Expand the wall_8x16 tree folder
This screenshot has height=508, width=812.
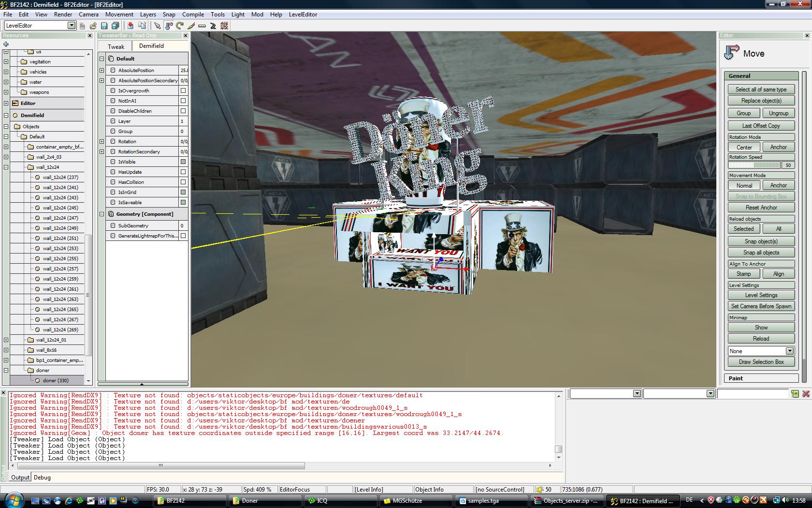(x=6, y=350)
